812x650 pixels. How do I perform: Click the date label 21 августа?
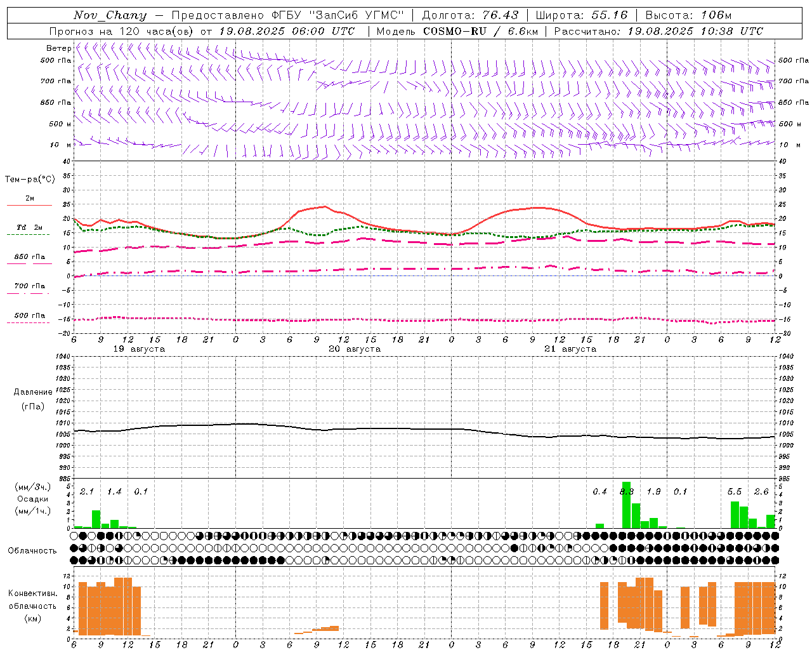tap(570, 349)
